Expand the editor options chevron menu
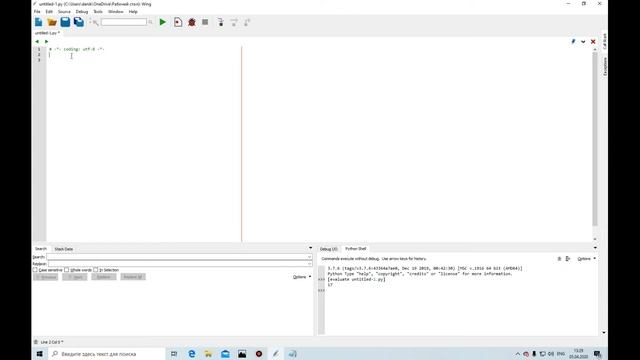Viewport: 640px width, 360px height. (x=583, y=42)
